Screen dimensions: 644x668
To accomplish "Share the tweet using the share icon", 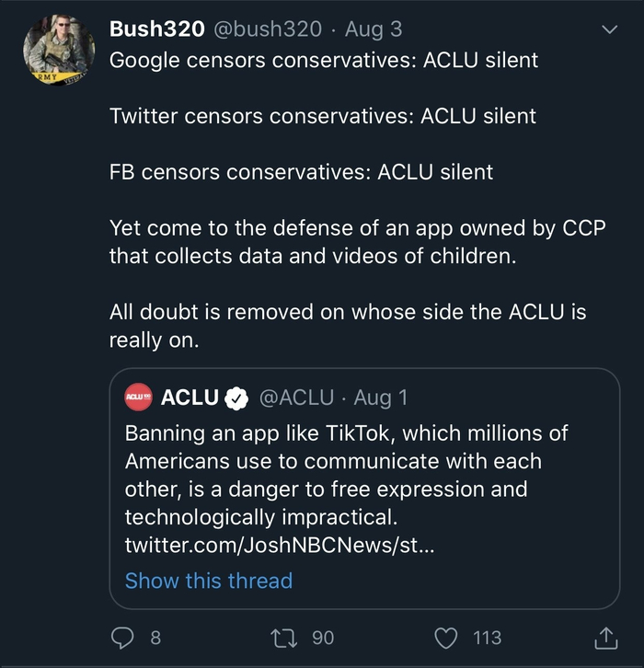I will (x=605, y=636).
